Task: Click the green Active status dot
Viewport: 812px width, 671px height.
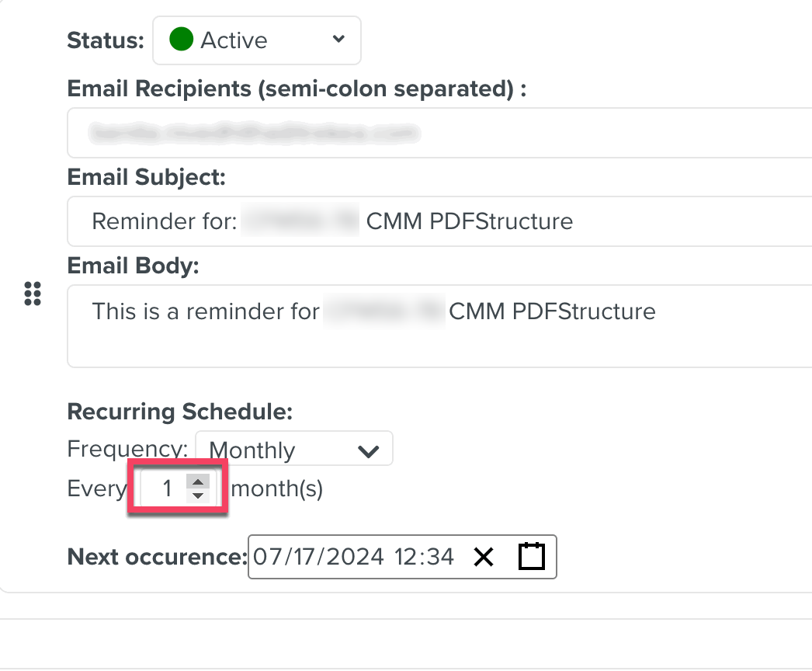Action: click(x=181, y=40)
